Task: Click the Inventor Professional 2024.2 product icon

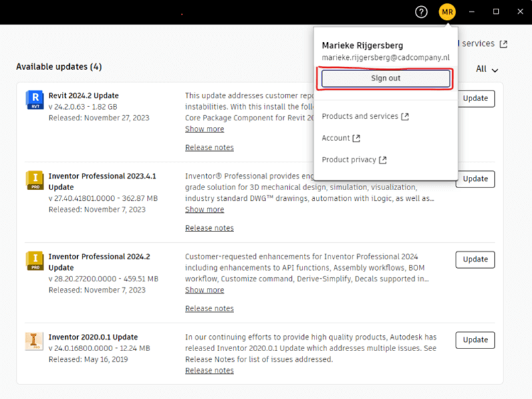Action: (x=34, y=260)
